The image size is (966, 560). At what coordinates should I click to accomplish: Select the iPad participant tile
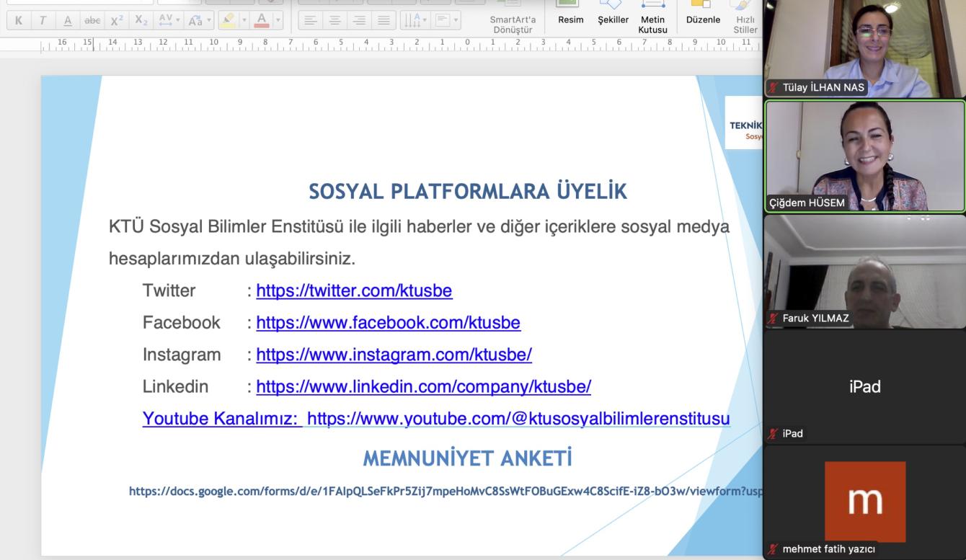[865, 386]
